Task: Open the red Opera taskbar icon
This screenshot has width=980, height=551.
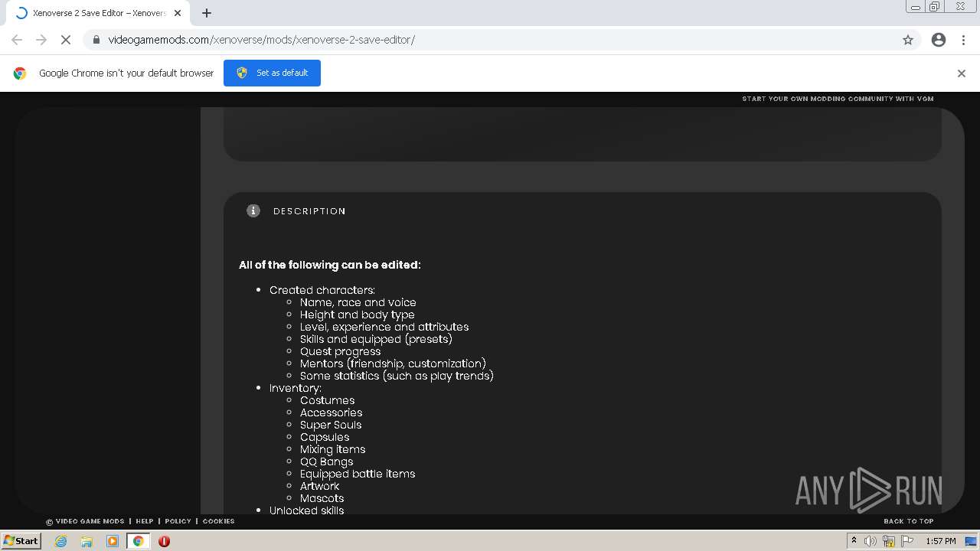Action: pyautogui.click(x=164, y=541)
